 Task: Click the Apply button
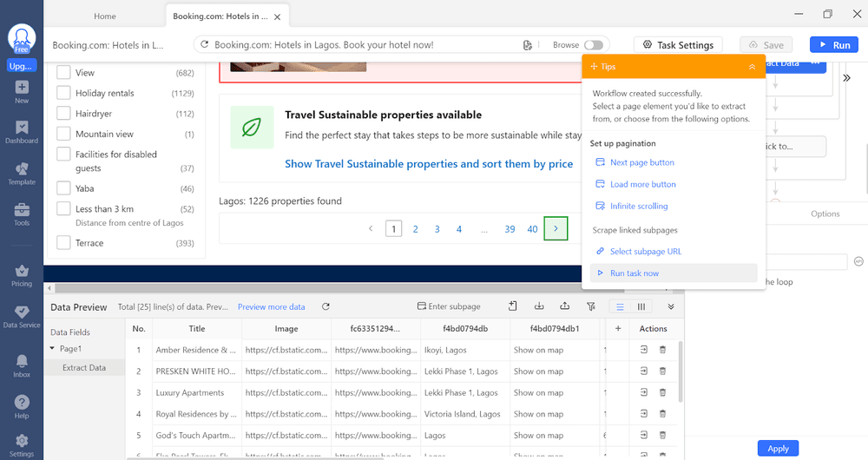(778, 449)
